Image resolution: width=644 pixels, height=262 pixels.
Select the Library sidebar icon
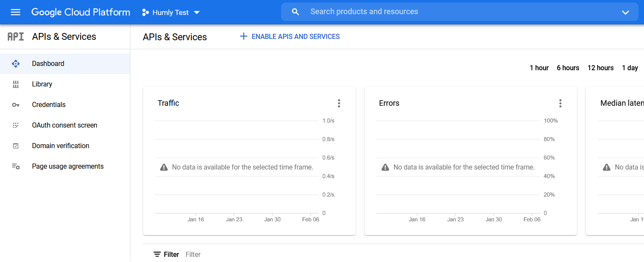click(16, 84)
